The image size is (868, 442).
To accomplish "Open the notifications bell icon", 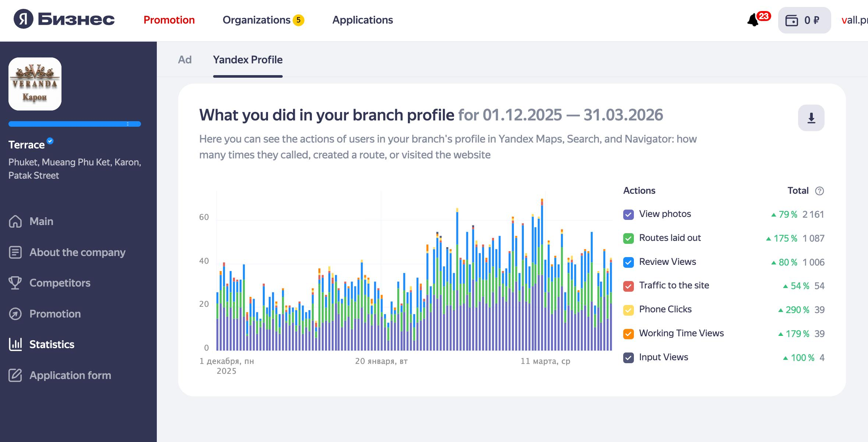I will 753,20.
